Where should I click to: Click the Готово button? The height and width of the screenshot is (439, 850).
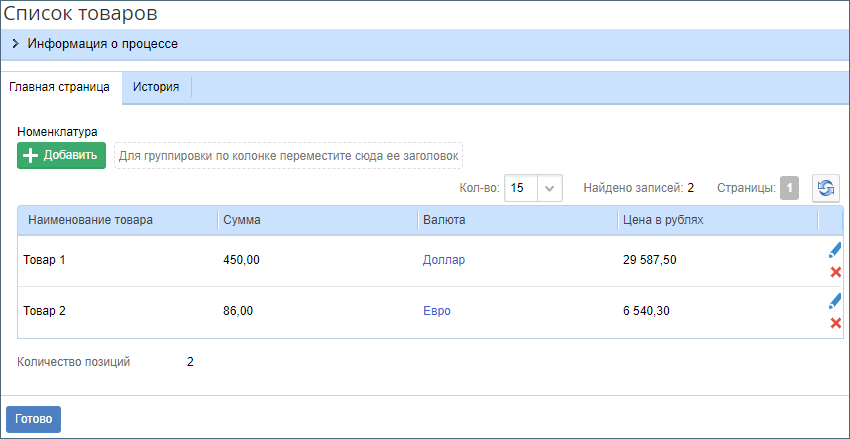[33, 419]
